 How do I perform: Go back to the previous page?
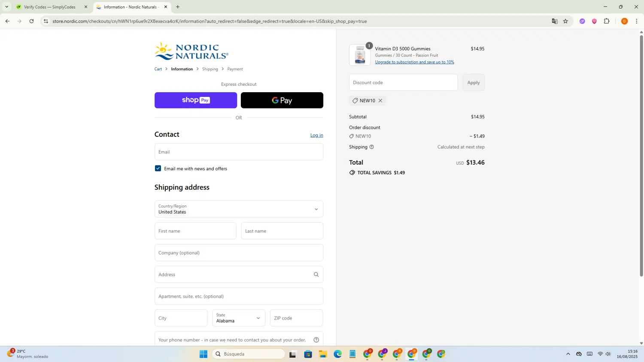coord(7,21)
